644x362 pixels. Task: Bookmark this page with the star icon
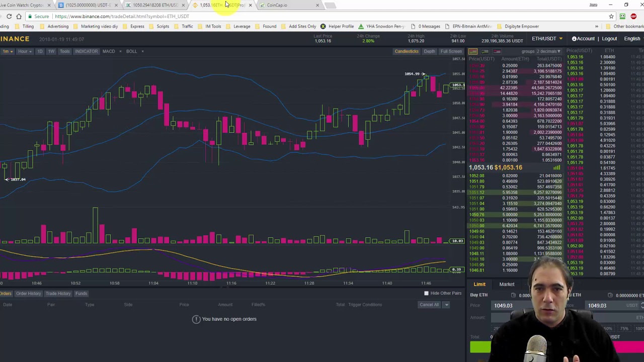(611, 17)
